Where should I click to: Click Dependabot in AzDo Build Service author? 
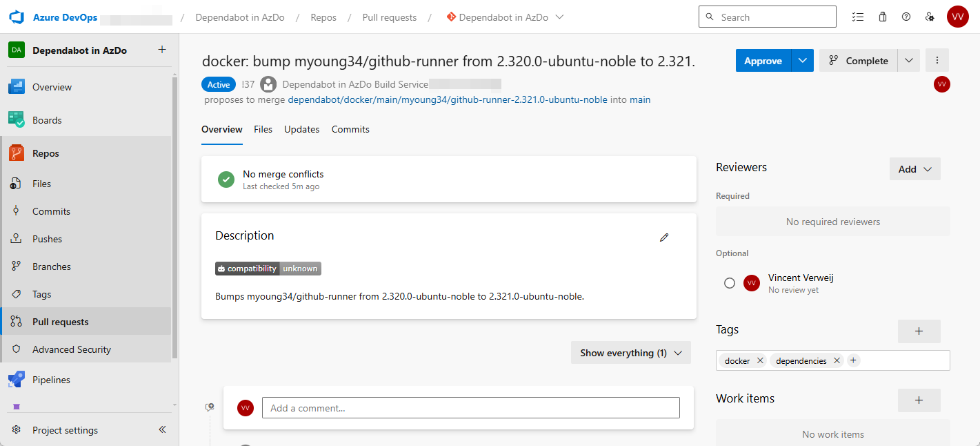coord(356,84)
